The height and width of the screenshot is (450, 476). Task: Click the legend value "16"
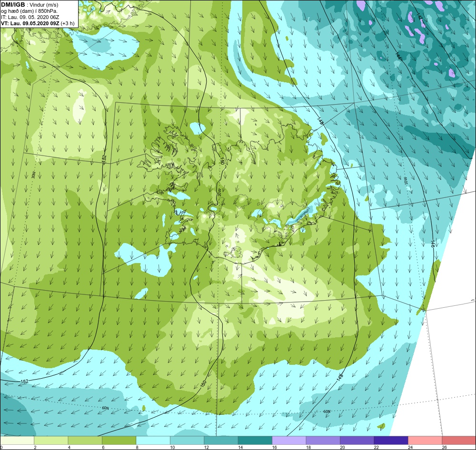tap(275, 447)
